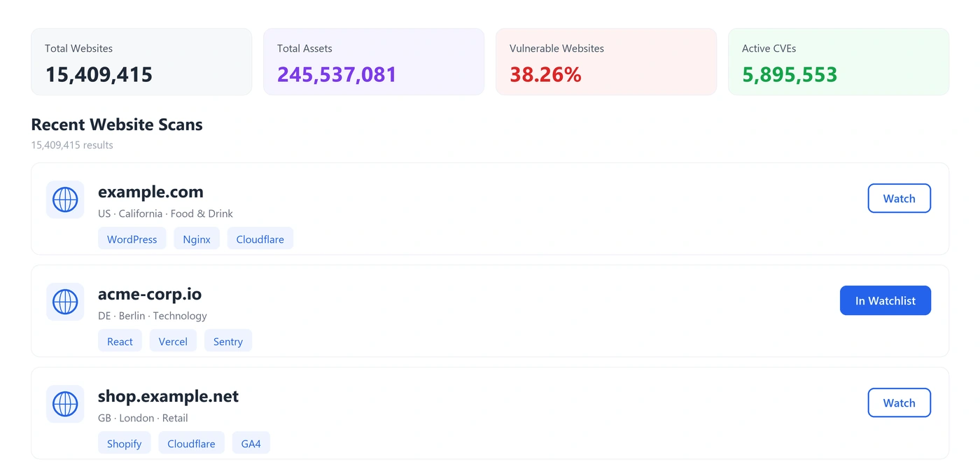Click the 5,895,553 CVE count
980x462 pixels.
790,74
